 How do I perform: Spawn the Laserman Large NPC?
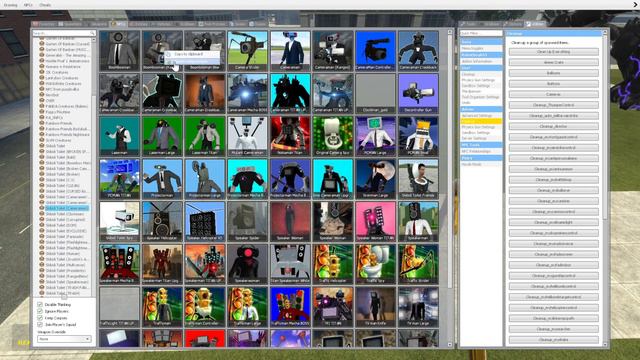tap(162, 136)
